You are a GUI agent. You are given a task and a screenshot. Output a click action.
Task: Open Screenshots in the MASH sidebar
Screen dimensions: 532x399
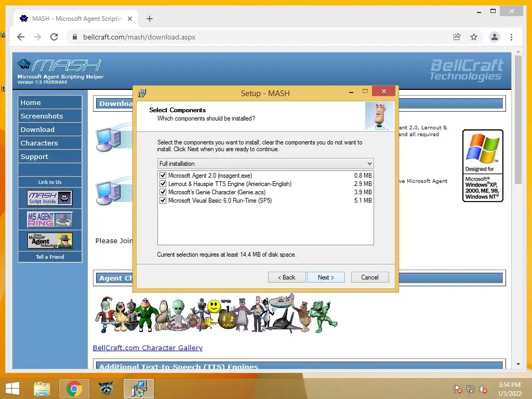point(50,116)
